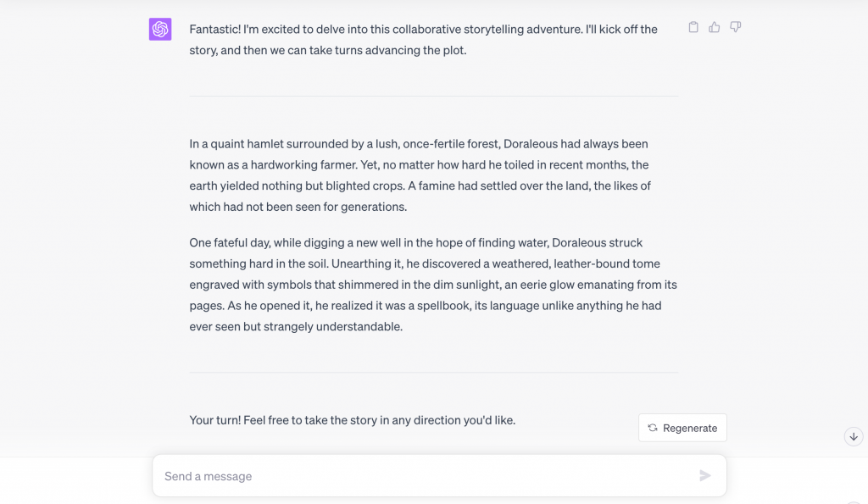868x504 pixels.
Task: Click the ChatGPT logo avatar
Action: tap(160, 29)
